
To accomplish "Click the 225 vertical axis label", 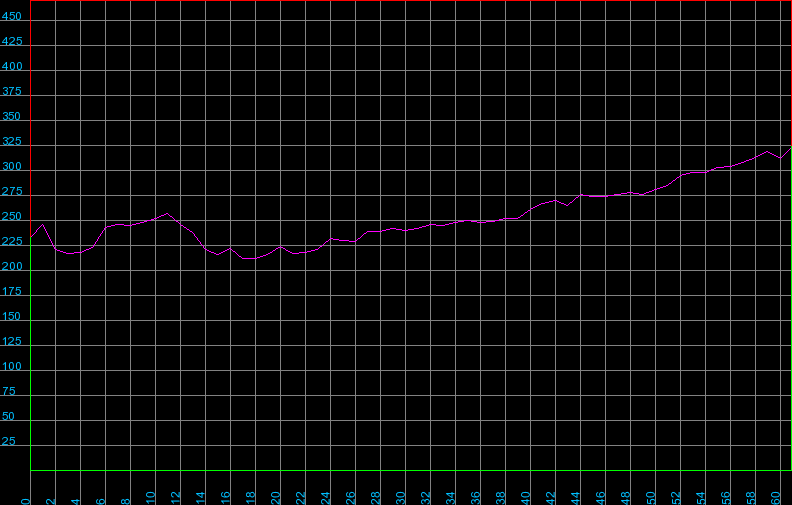I will [x=12, y=241].
